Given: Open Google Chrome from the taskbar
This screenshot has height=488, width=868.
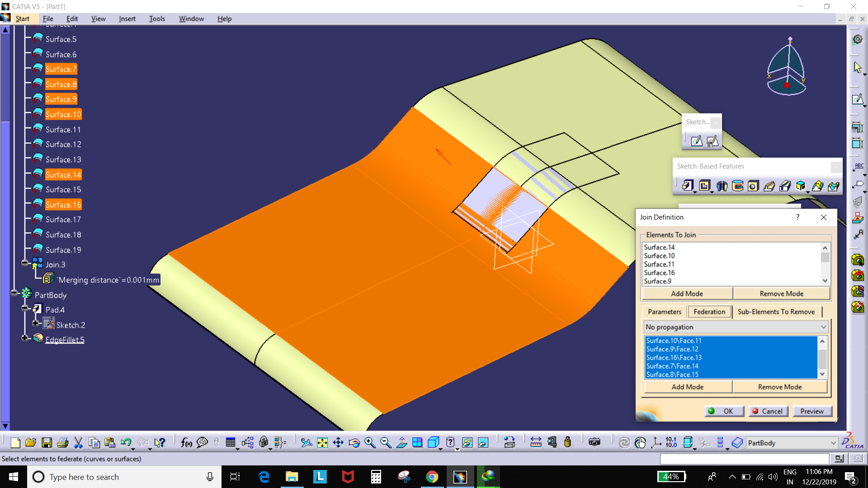Looking at the screenshot, I should (x=432, y=477).
